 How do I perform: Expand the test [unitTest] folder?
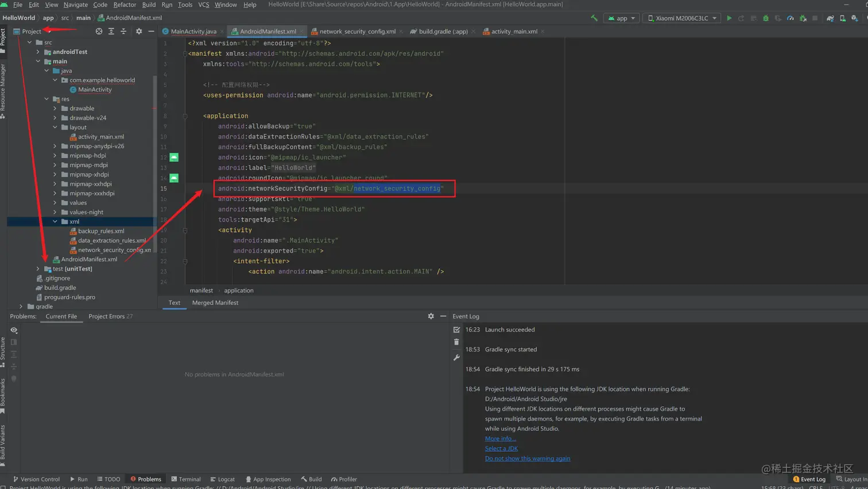[x=38, y=269]
